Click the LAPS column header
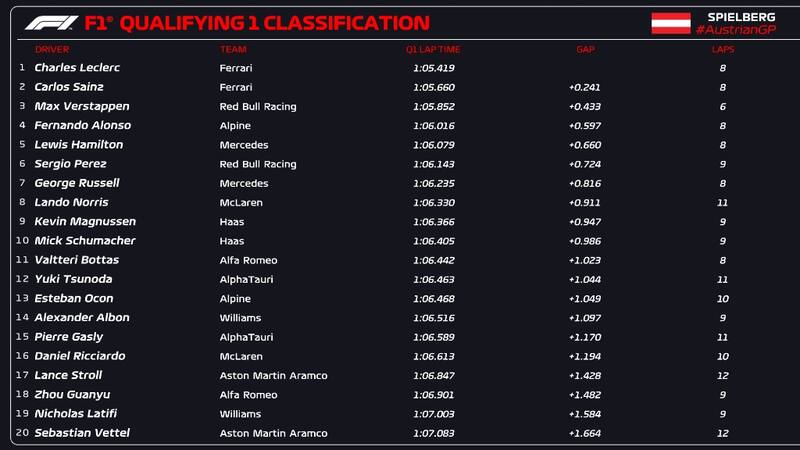Image resolution: width=800 pixels, height=450 pixels. click(722, 49)
